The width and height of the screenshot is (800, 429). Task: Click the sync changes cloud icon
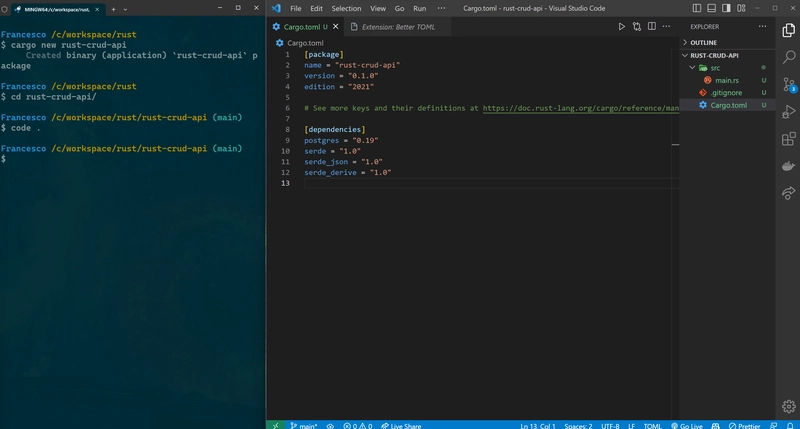[330, 426]
